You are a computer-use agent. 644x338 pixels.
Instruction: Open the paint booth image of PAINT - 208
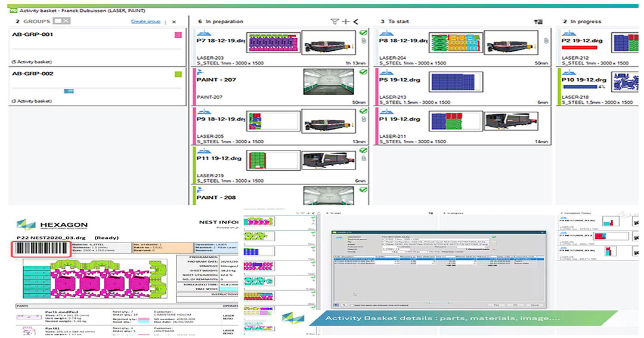point(329,196)
